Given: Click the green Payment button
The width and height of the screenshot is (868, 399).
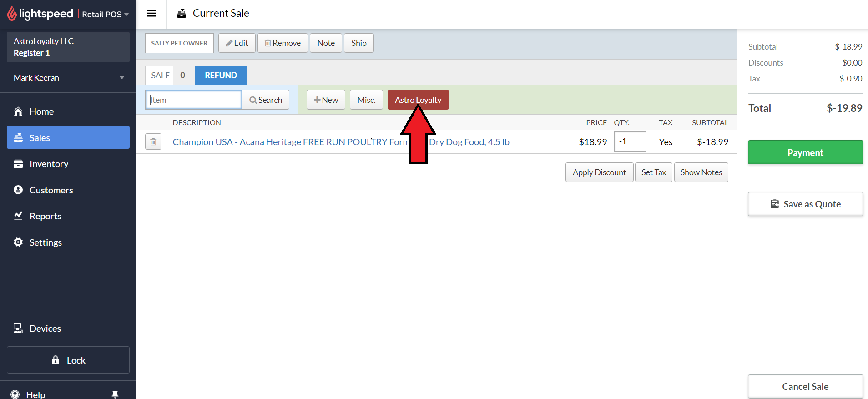Looking at the screenshot, I should pyautogui.click(x=805, y=152).
